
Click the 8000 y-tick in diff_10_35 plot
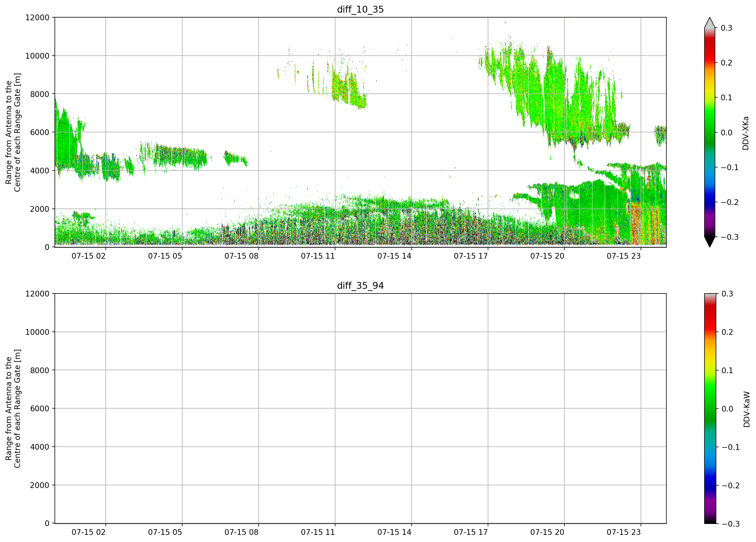[x=40, y=94]
